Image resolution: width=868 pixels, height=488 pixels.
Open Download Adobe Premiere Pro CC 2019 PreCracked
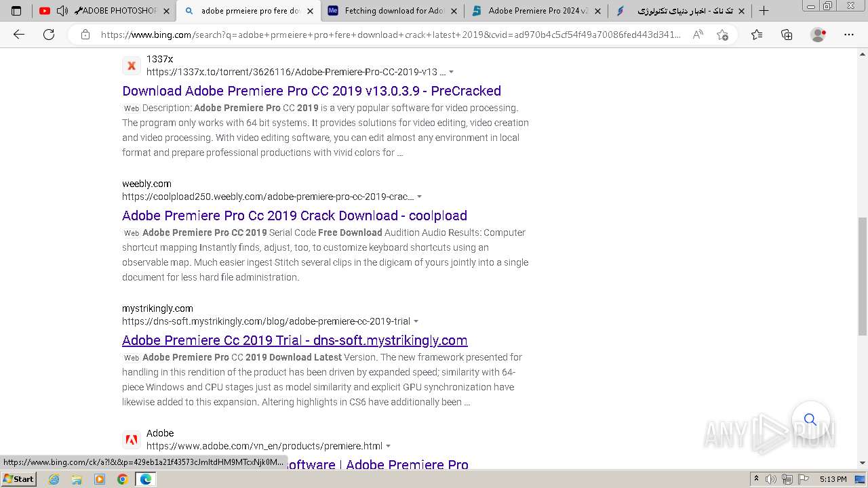(x=311, y=91)
